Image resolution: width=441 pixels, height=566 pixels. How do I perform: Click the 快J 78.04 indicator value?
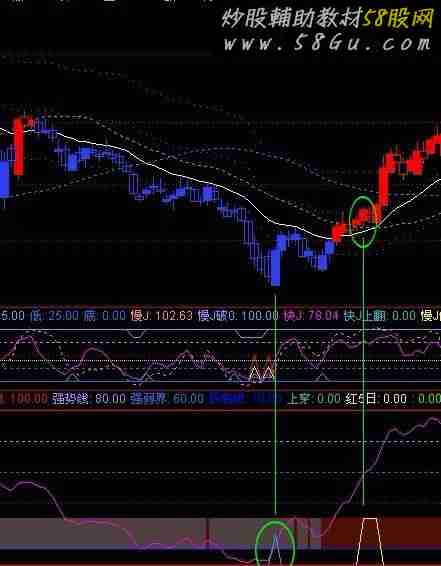point(310,316)
